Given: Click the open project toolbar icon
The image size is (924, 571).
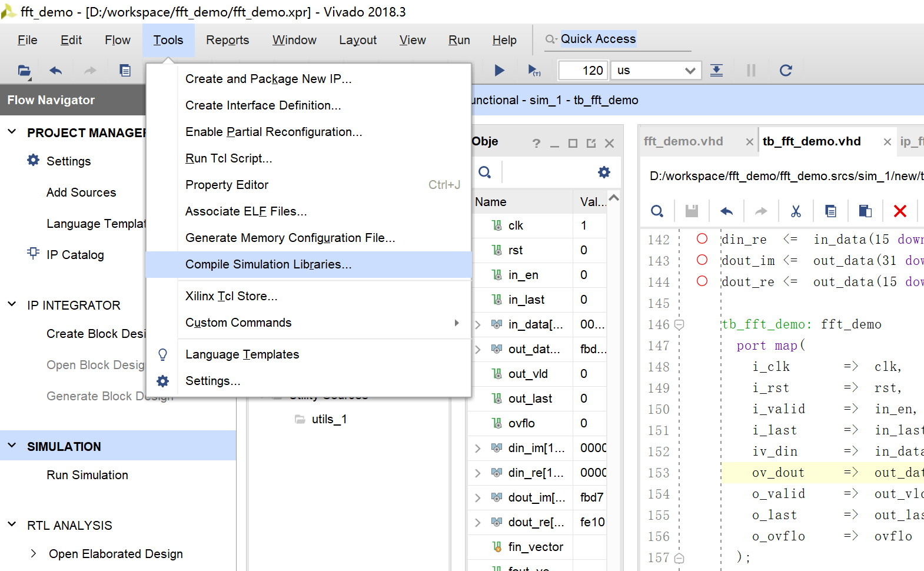Looking at the screenshot, I should coord(24,71).
